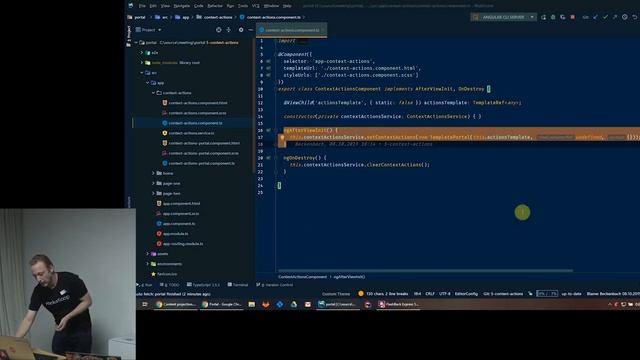Screen dimensions: 640x360
Task: Click the UTF-8 encoding widget
Action: tap(444, 293)
